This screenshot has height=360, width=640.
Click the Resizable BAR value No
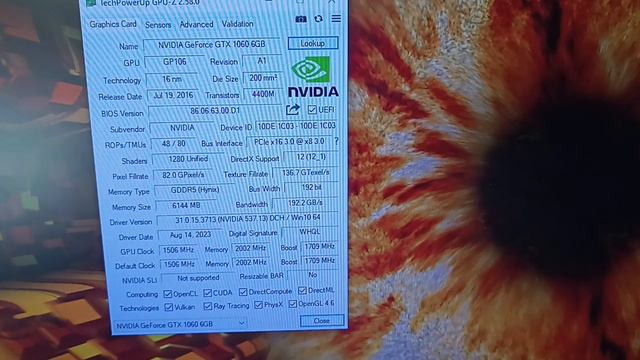(313, 275)
